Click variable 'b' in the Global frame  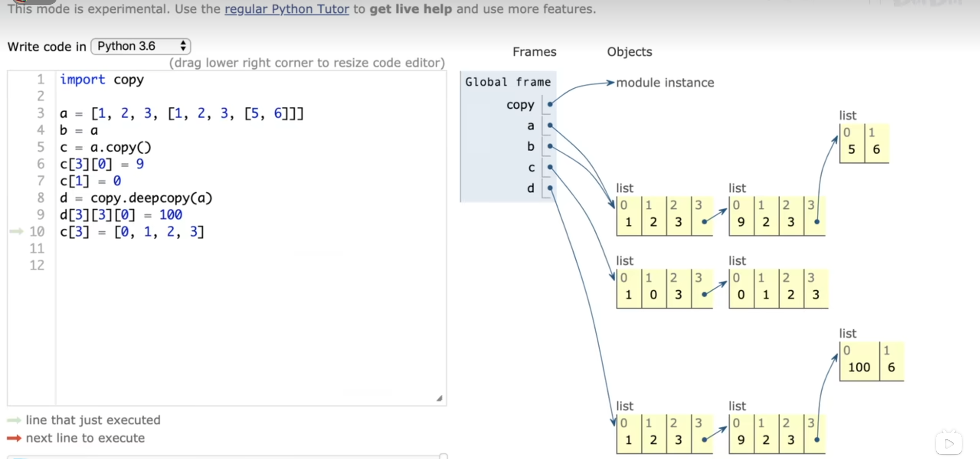click(x=530, y=146)
